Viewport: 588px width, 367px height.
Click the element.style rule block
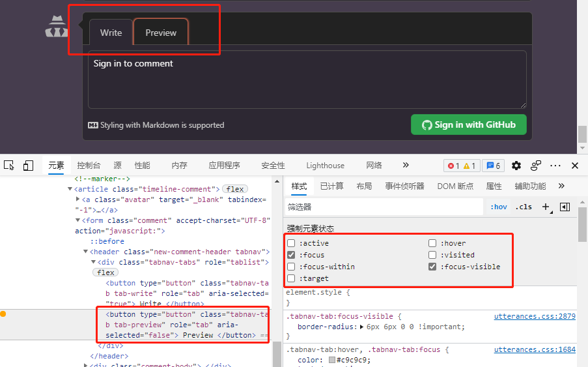pos(430,297)
